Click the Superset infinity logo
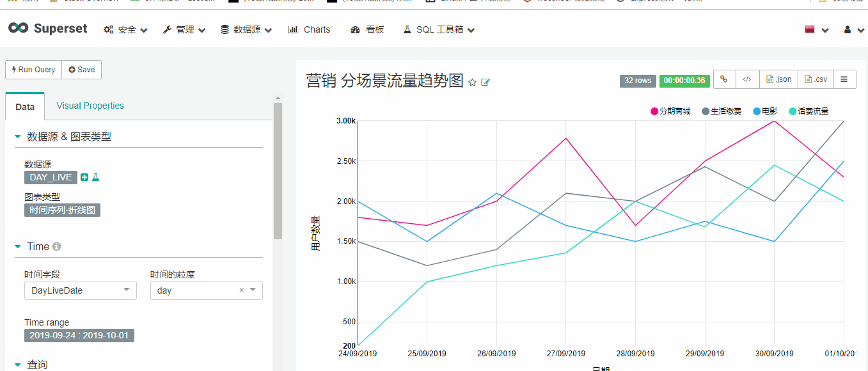 tap(17, 28)
